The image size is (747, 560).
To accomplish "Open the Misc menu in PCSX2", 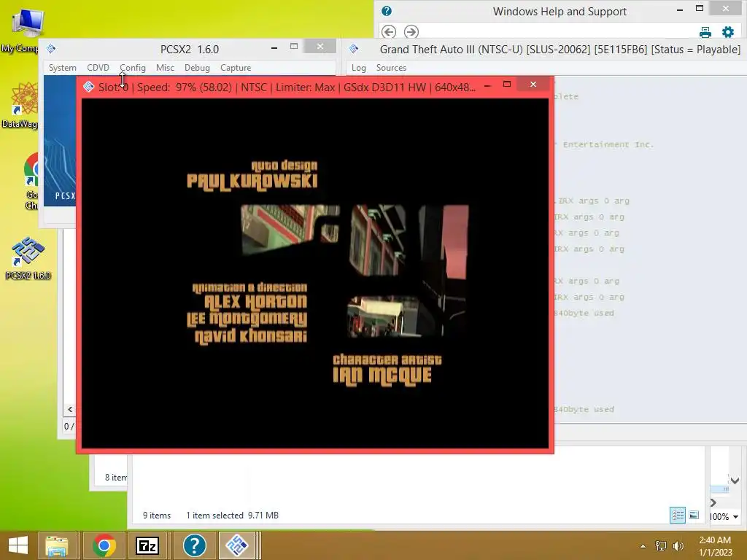I will (x=165, y=68).
